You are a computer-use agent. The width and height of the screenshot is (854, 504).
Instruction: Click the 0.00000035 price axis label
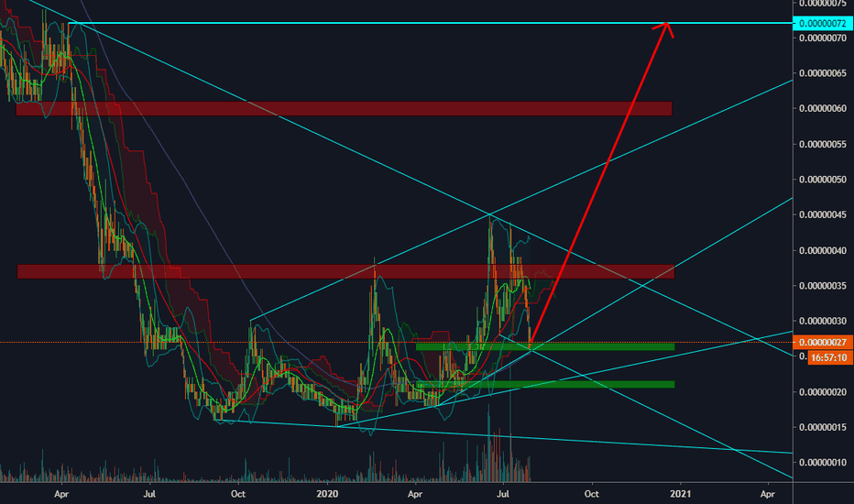823,286
